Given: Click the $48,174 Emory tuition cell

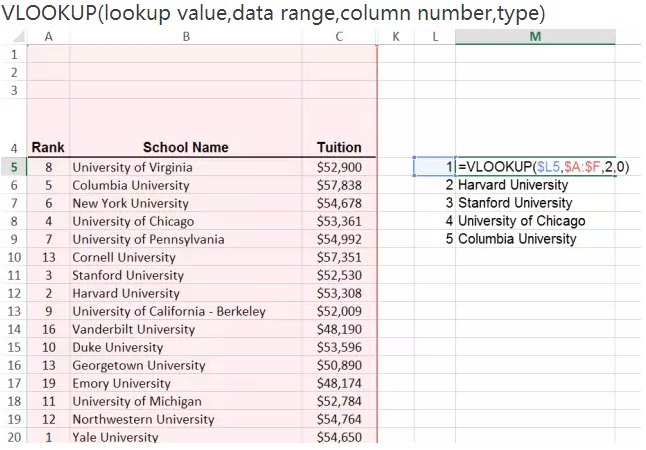Looking at the screenshot, I should pyautogui.click(x=339, y=383).
